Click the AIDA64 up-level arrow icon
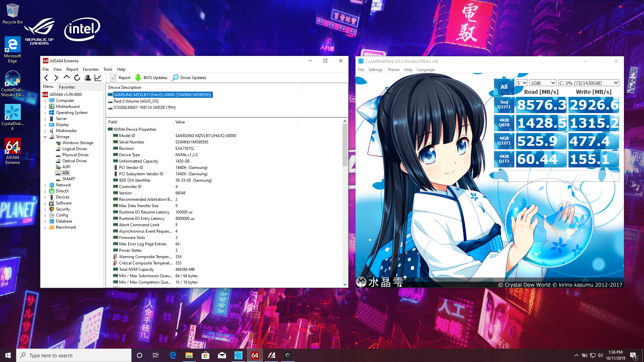Viewport: 644px width, 362px height. point(67,78)
